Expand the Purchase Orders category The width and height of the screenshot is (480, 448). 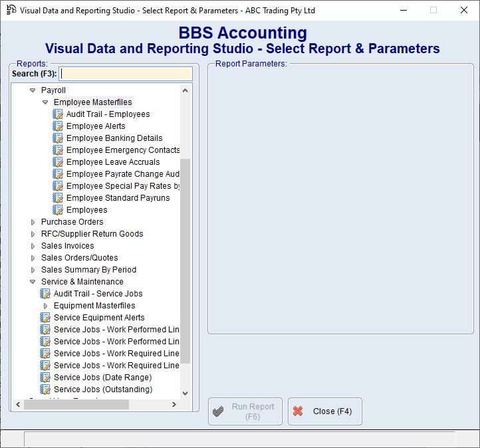click(x=33, y=222)
